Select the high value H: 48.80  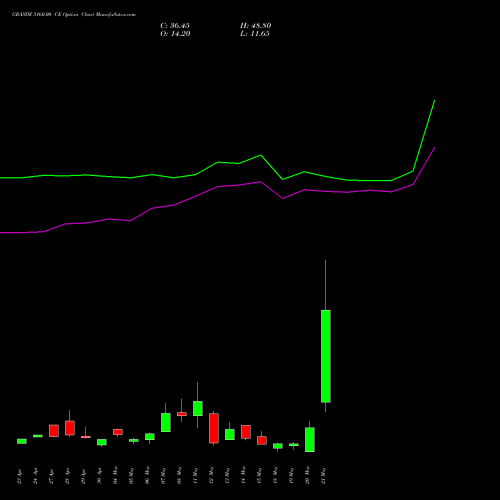tap(255, 26)
